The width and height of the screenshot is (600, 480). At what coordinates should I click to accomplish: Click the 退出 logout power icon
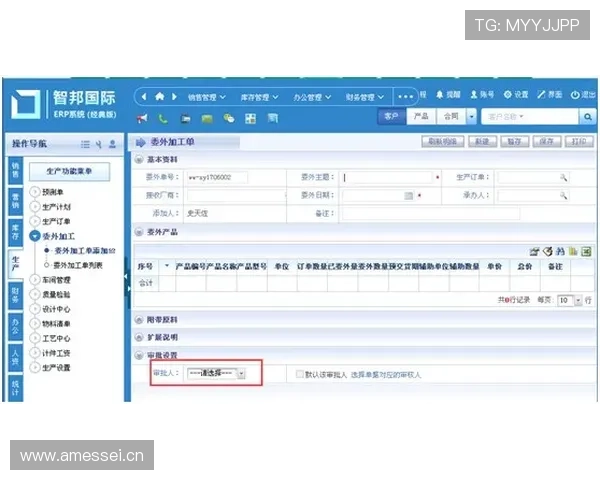[583, 95]
